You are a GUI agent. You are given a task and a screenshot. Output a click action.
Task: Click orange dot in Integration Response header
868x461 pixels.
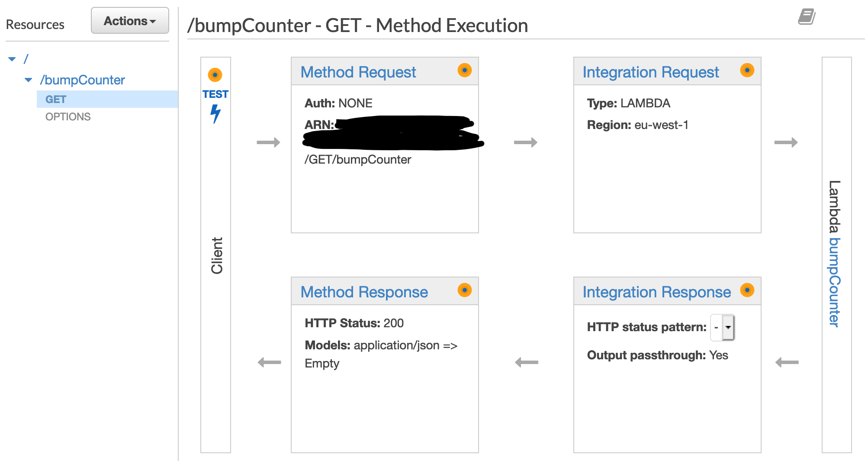click(747, 290)
